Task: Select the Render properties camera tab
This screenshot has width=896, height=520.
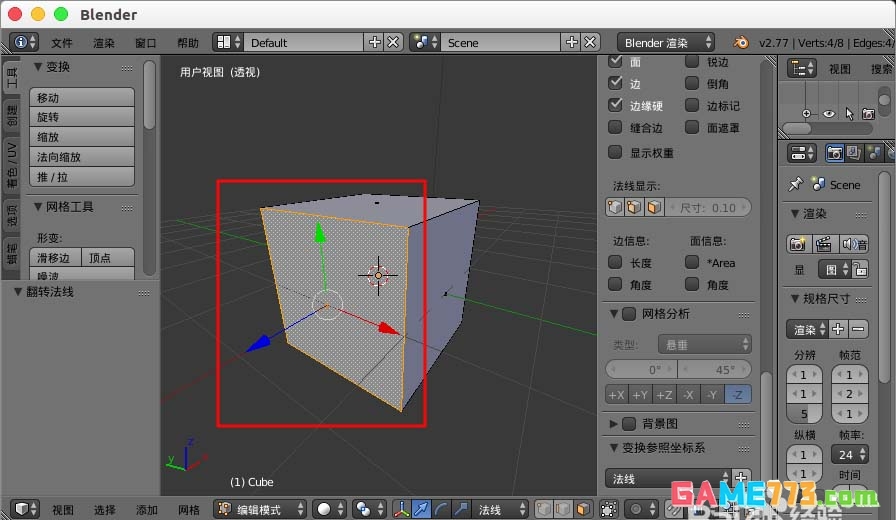Action: 834,153
